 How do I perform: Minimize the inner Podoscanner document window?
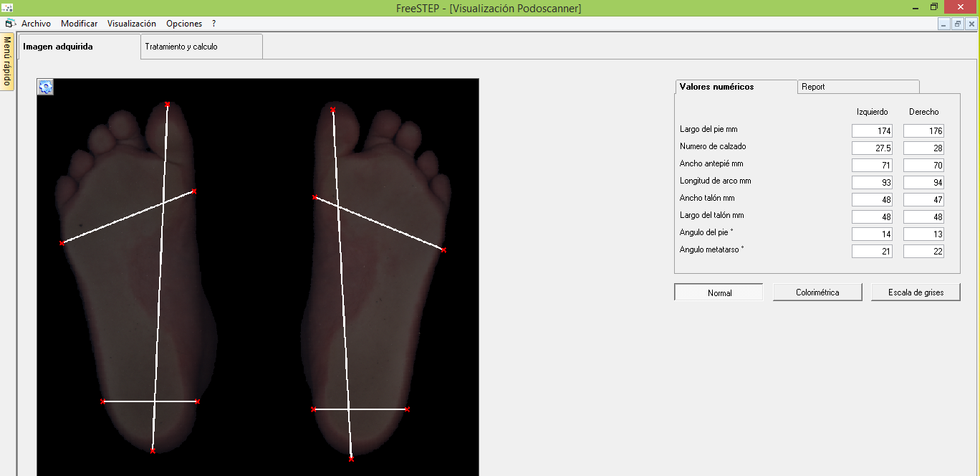(x=944, y=24)
